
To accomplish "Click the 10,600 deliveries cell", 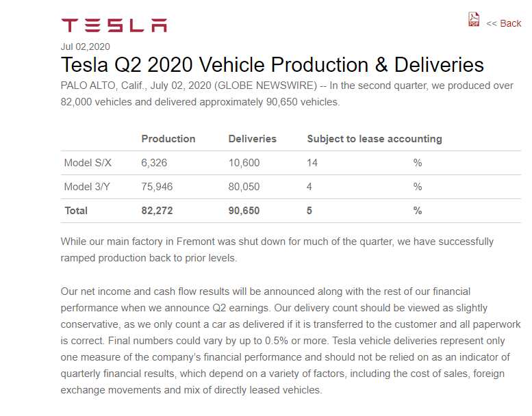I will tap(244, 163).
